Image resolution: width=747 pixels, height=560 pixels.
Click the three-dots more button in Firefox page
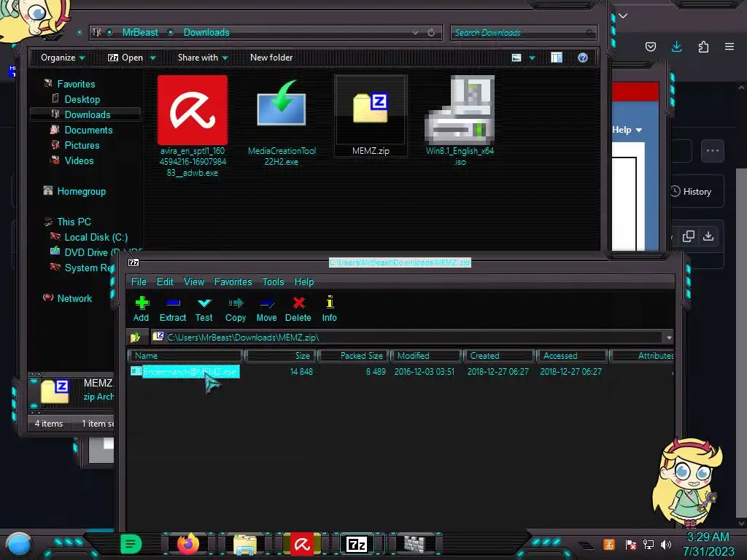713,151
